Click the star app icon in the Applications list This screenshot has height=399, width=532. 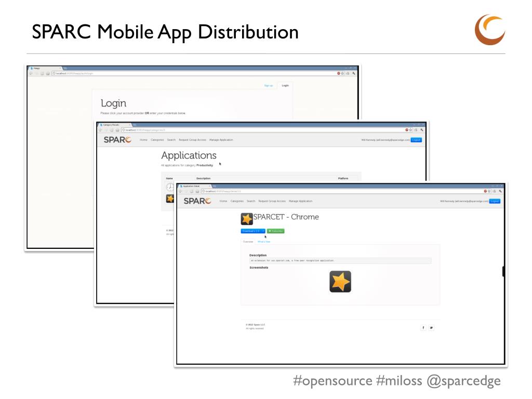[x=170, y=198]
